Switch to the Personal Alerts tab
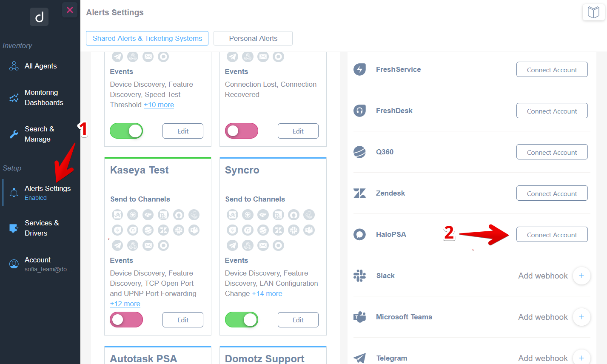This screenshot has width=607, height=364. click(x=253, y=38)
